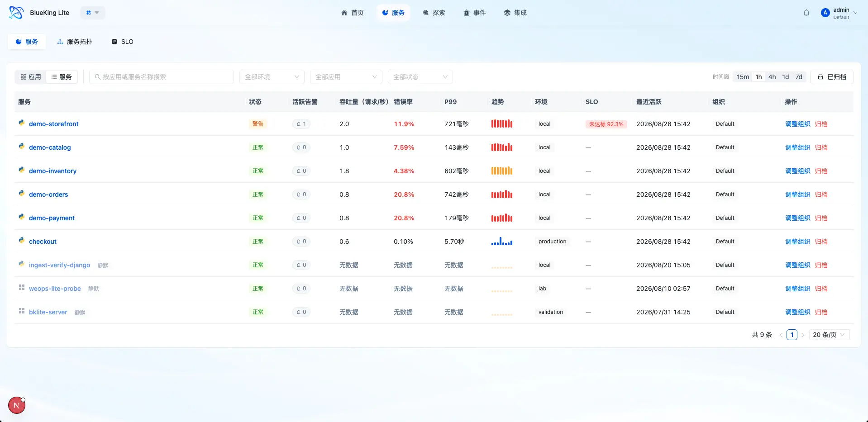
Task: Click the admin user avatar icon
Action: pyautogui.click(x=825, y=13)
